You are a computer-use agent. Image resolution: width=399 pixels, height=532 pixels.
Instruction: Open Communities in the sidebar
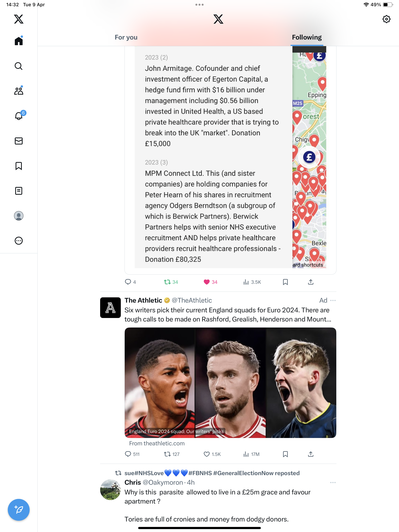[x=19, y=91]
